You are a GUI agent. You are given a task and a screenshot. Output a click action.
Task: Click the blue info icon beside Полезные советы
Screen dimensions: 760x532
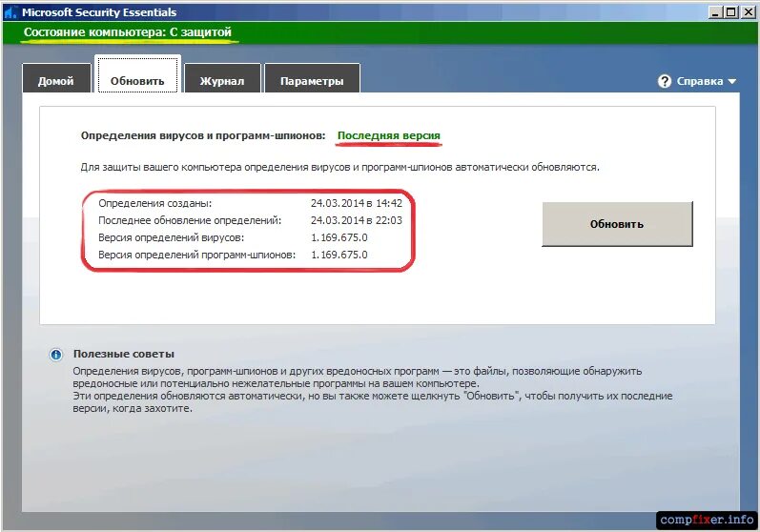coord(56,354)
